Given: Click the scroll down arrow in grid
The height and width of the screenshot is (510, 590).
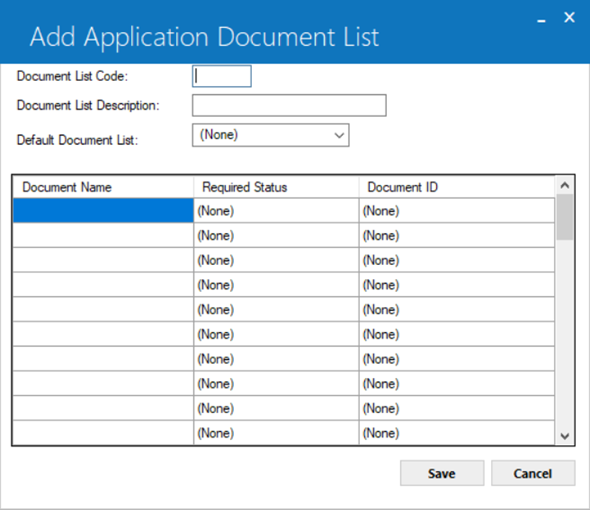Looking at the screenshot, I should [564, 436].
